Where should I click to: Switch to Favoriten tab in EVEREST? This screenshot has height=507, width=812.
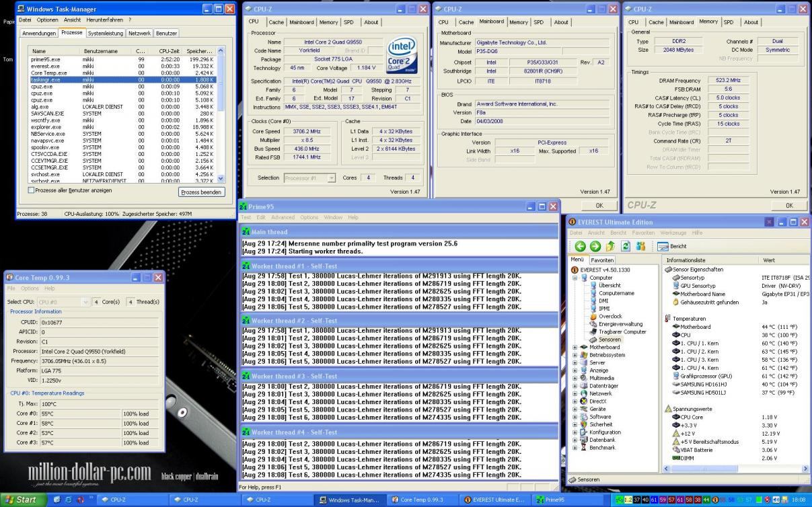(x=602, y=260)
